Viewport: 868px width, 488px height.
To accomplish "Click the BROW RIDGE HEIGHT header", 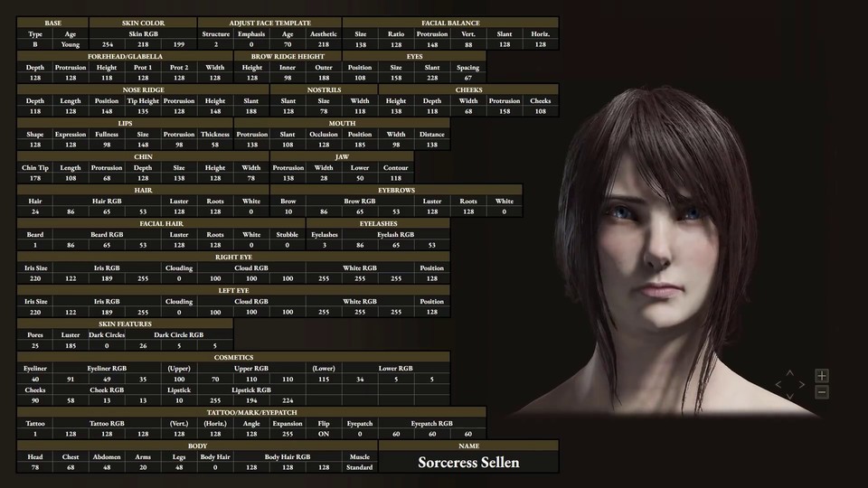I will coord(288,56).
